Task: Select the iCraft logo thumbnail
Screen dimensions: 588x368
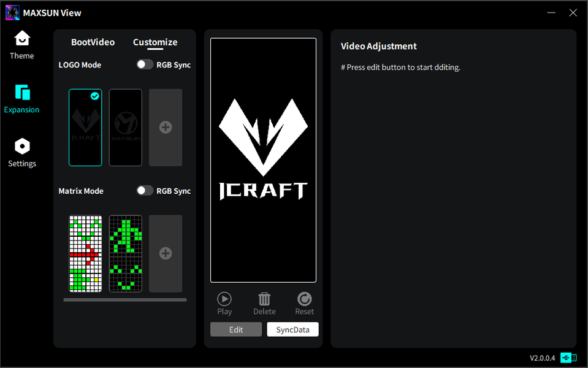Action: (85, 128)
